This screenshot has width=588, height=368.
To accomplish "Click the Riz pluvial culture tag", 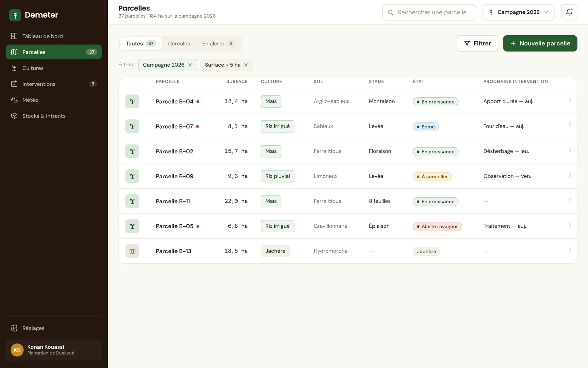I will point(278,176).
